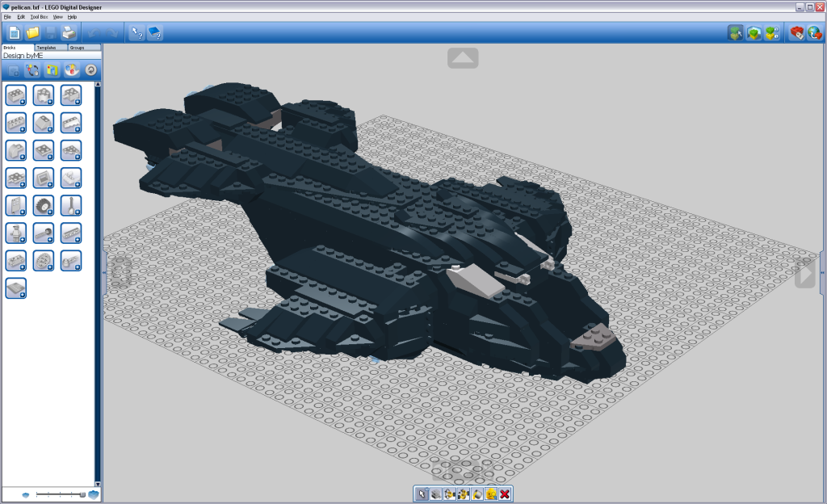Image resolution: width=827 pixels, height=504 pixels.
Task: Switch to the Templates tab
Action: [x=51, y=48]
